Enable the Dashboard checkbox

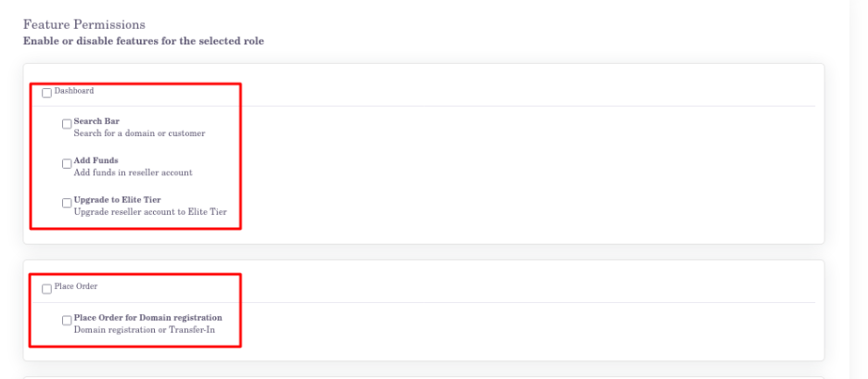[47, 93]
